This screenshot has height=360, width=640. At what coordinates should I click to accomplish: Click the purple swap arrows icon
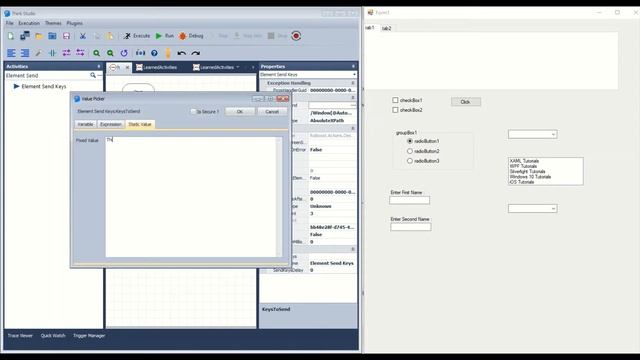coord(67,53)
